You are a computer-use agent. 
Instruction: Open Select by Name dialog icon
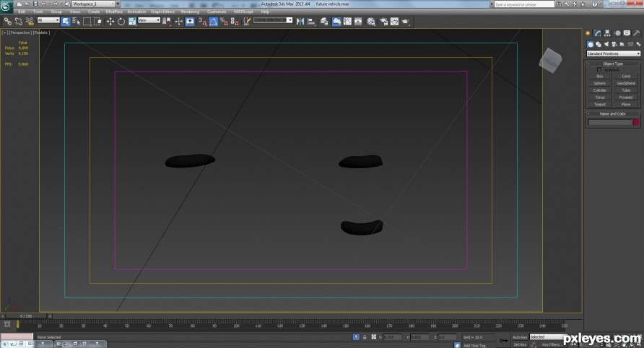(x=77, y=22)
